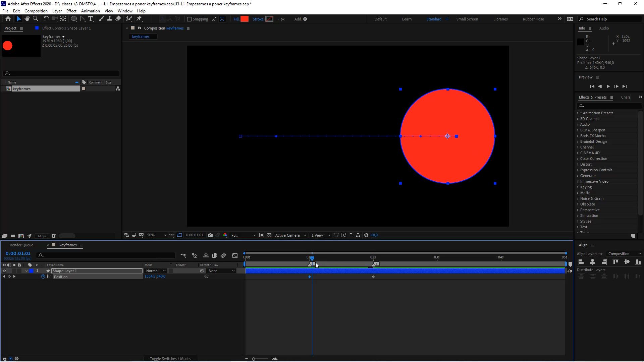
Task: Open the Graph Editor
Action: click(235, 255)
